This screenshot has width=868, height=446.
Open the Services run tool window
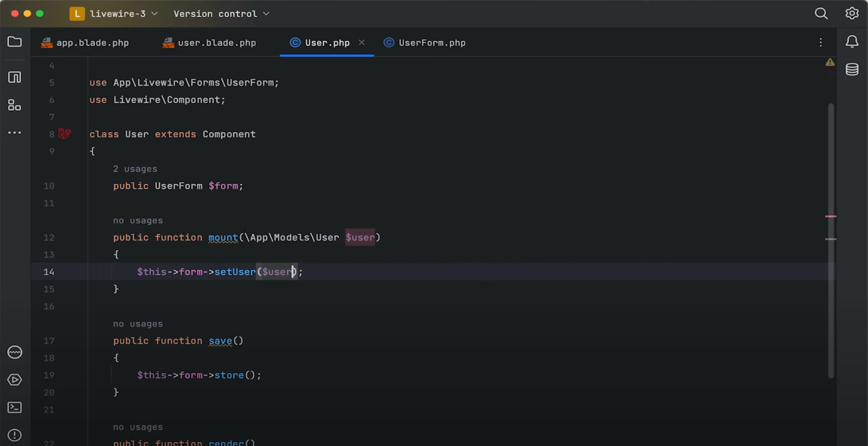[15, 380]
